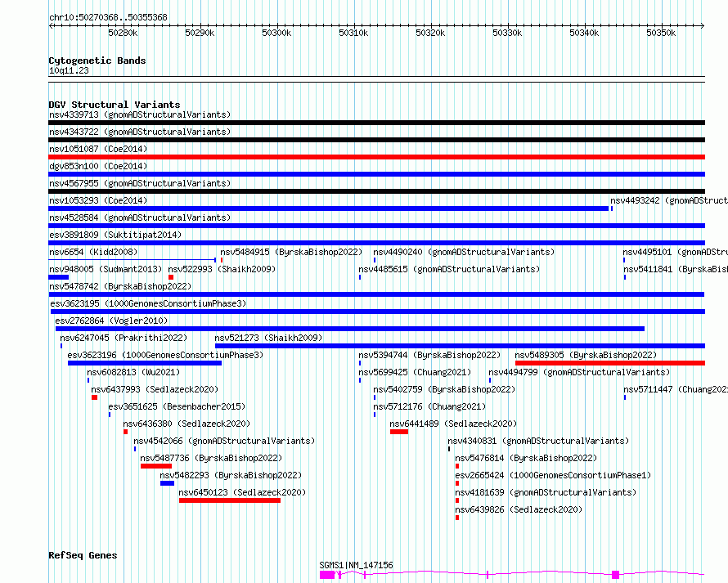This screenshot has height=583, width=728.
Task: Click esv2762864 (Vogler2010) label
Action: tap(111, 321)
